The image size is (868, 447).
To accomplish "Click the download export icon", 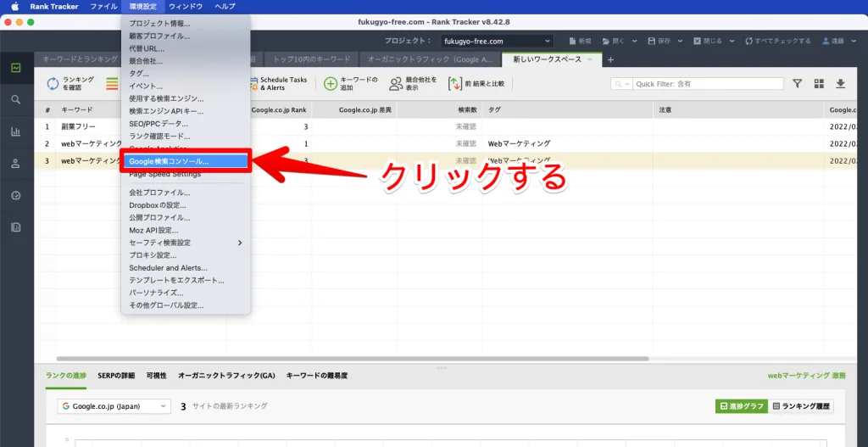I will tap(840, 84).
